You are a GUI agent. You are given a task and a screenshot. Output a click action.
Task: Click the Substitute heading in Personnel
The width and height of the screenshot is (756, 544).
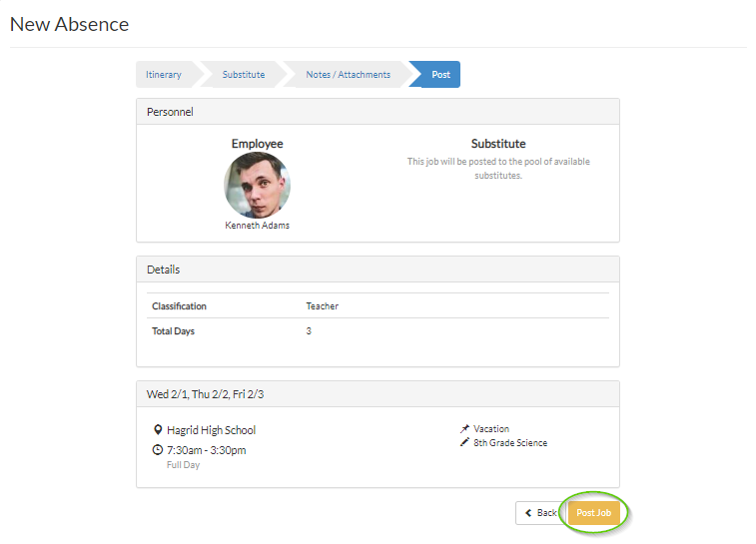coord(498,144)
